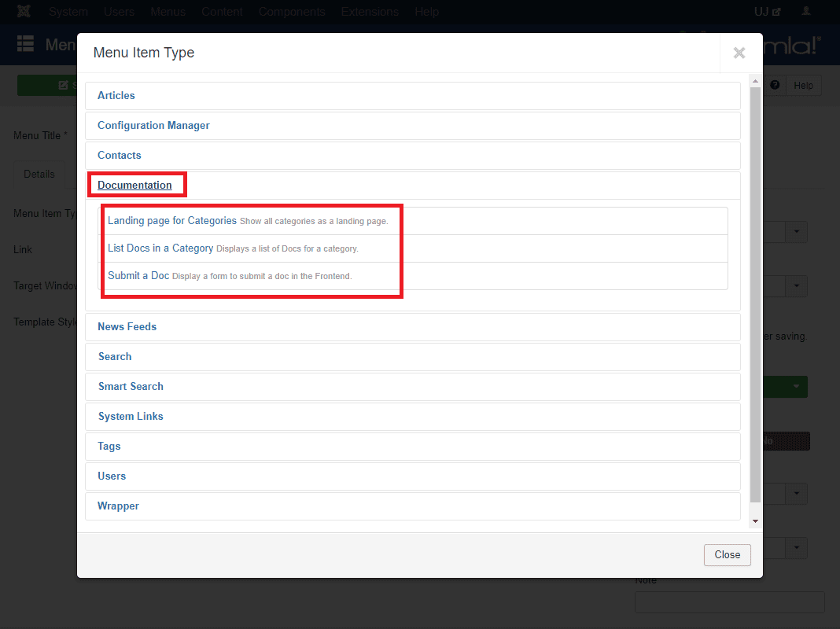
Task: Click the dialog's vertical scrollbar thumb
Action: point(755,291)
